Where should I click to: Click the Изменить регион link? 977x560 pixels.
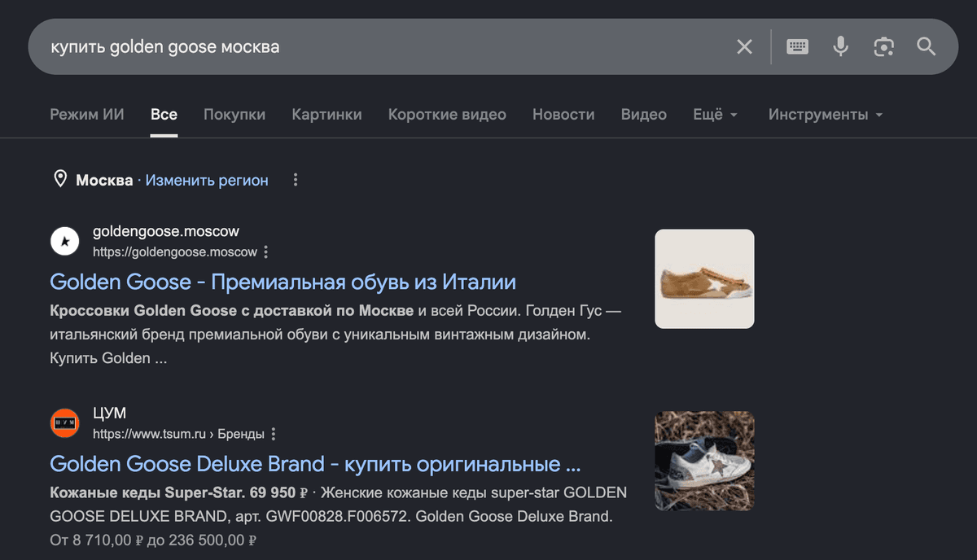pyautogui.click(x=207, y=181)
